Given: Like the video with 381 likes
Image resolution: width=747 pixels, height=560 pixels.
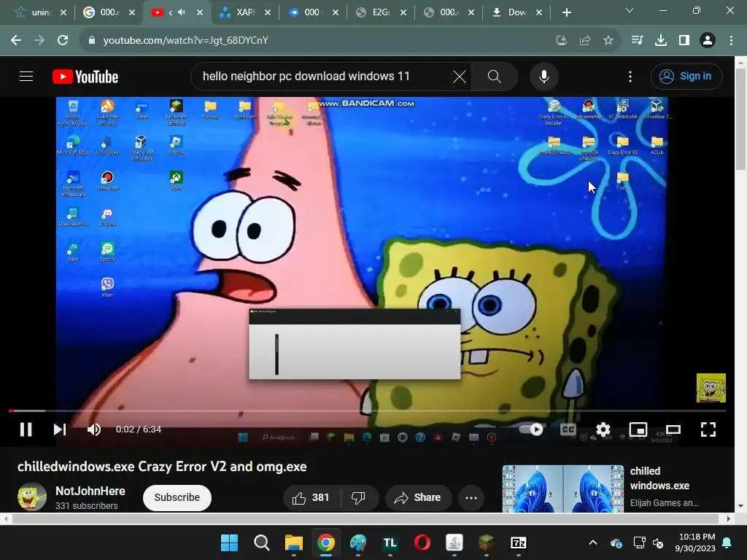Looking at the screenshot, I should pos(311,497).
